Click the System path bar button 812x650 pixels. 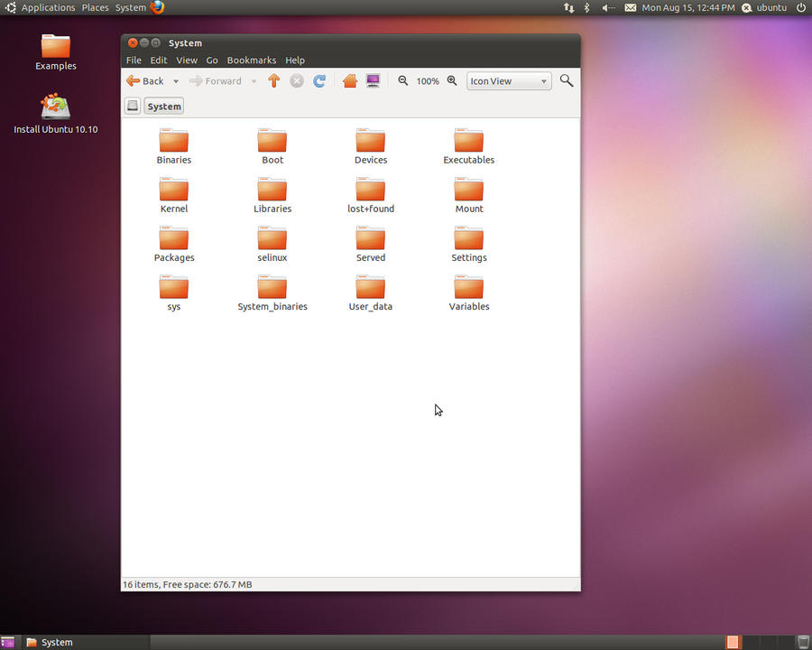coord(164,107)
